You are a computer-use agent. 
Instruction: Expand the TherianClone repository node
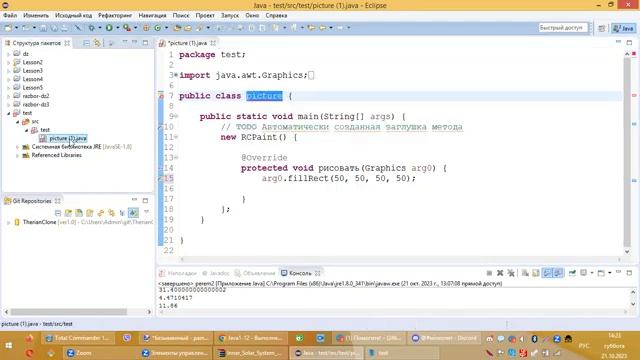(x=9, y=222)
